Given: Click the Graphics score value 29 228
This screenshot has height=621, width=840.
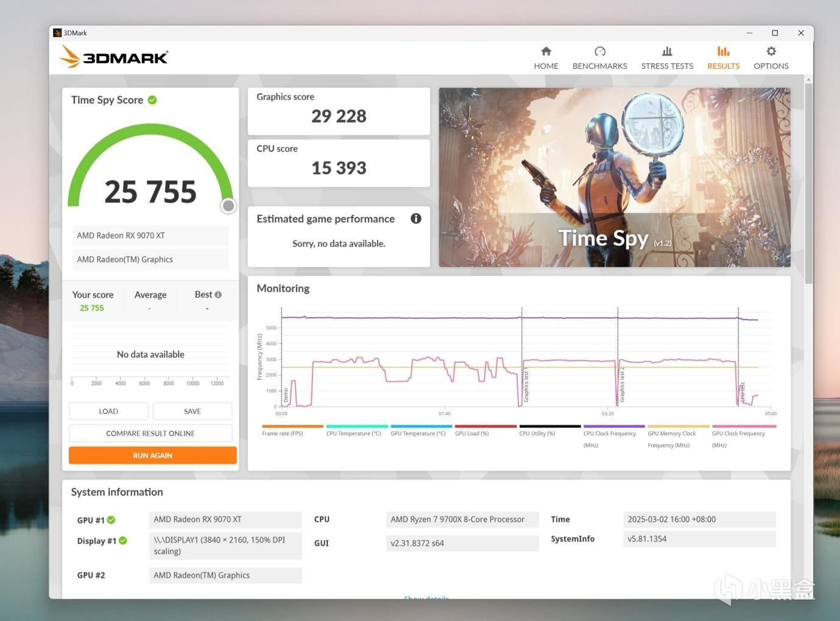Looking at the screenshot, I should click(x=339, y=116).
